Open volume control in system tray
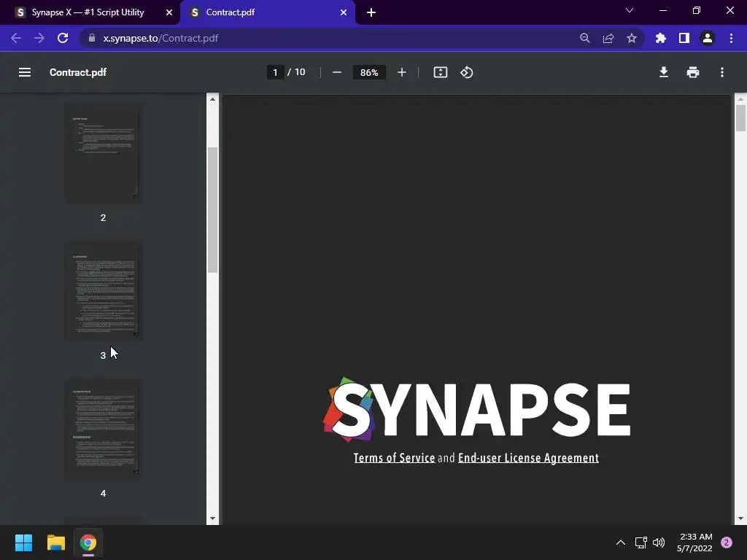Screen dimensions: 747x560 pos(659,542)
